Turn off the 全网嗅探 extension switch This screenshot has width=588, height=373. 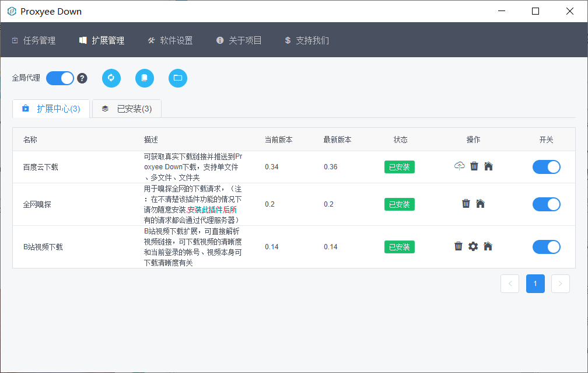click(546, 204)
